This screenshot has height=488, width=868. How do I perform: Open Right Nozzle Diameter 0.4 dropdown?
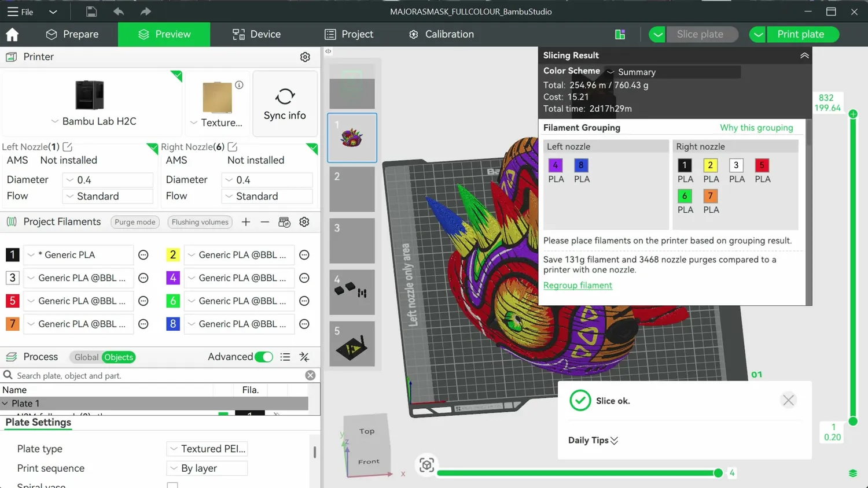(267, 180)
